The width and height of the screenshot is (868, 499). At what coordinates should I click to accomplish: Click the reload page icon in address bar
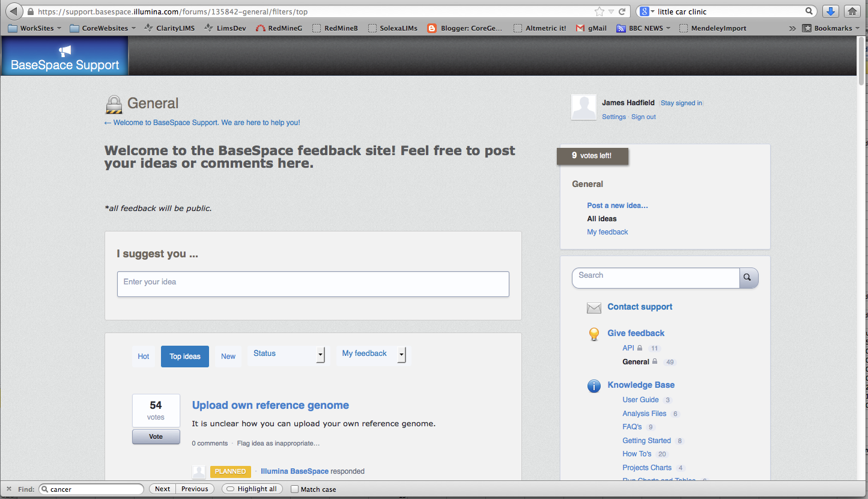pos(622,11)
